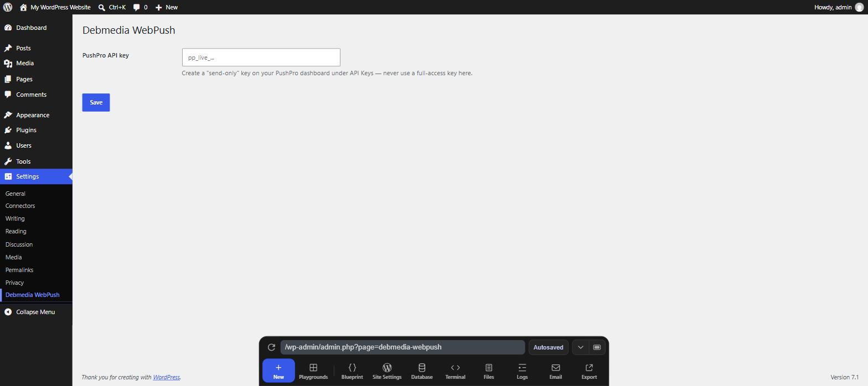
Task: Click the blue Save button
Action: coord(96,102)
